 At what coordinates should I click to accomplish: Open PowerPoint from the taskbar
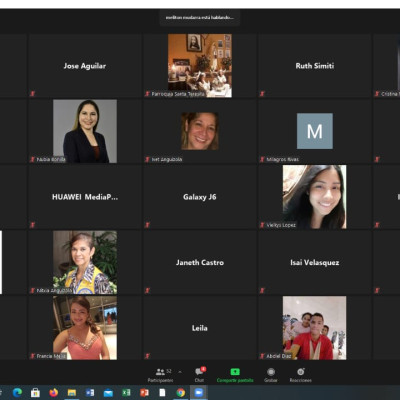click(x=144, y=393)
